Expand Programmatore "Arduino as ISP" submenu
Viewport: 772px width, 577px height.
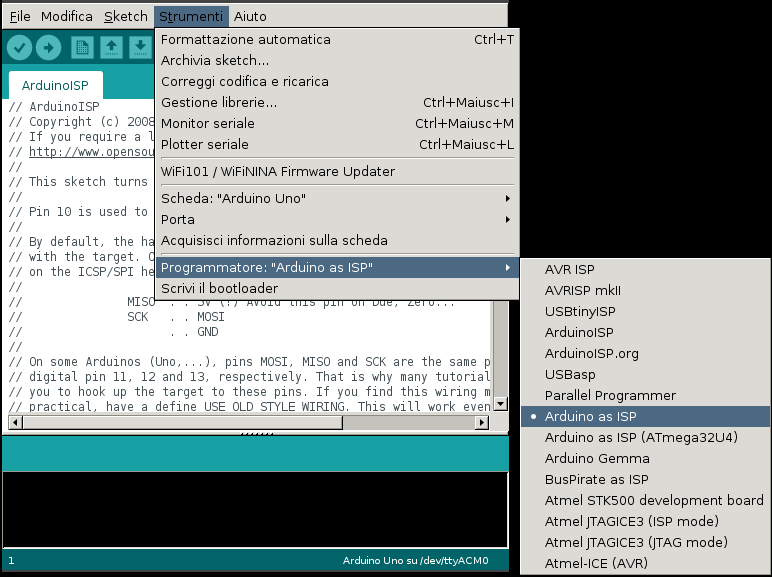(337, 267)
